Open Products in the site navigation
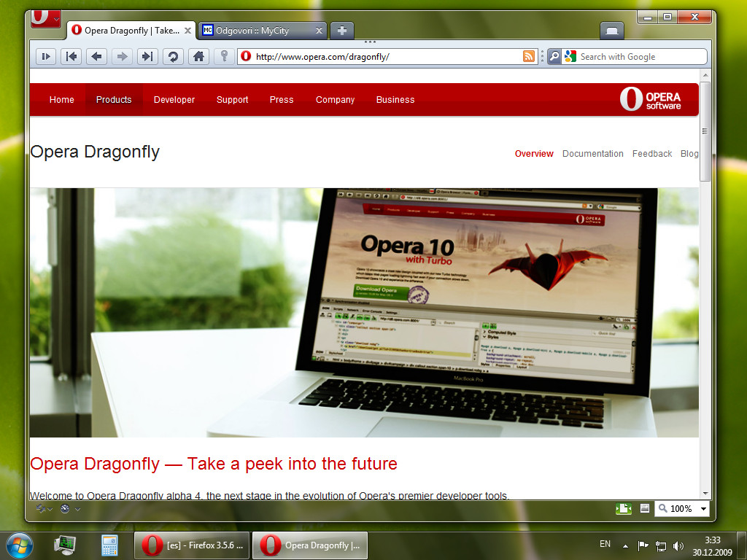The height and width of the screenshot is (560, 747). (x=114, y=99)
